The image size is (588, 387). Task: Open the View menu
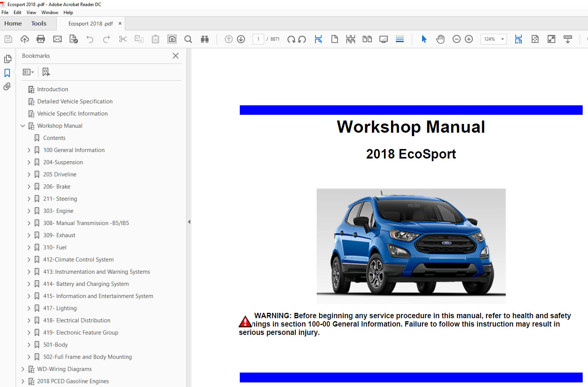tap(31, 13)
